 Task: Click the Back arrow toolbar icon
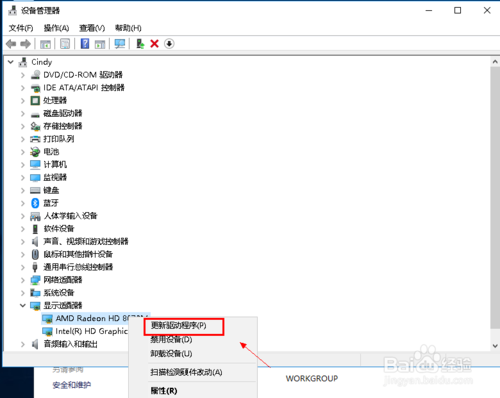[11, 44]
